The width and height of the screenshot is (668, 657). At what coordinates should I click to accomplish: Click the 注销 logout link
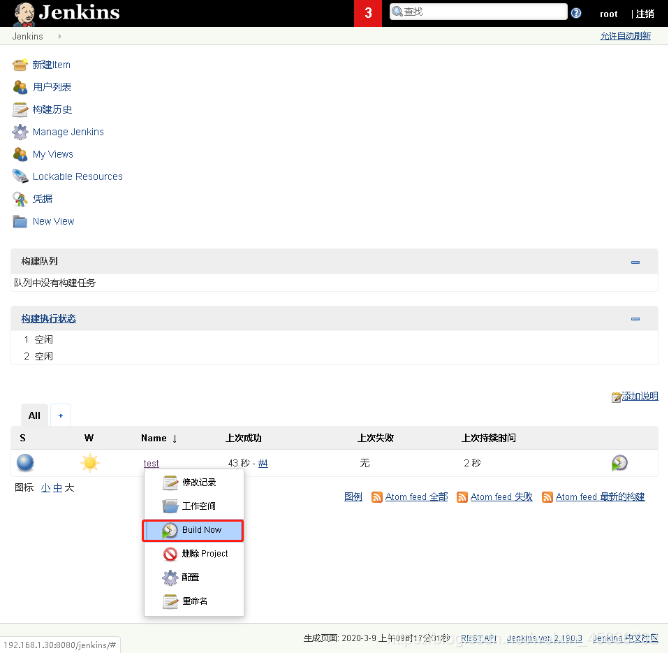[645, 14]
